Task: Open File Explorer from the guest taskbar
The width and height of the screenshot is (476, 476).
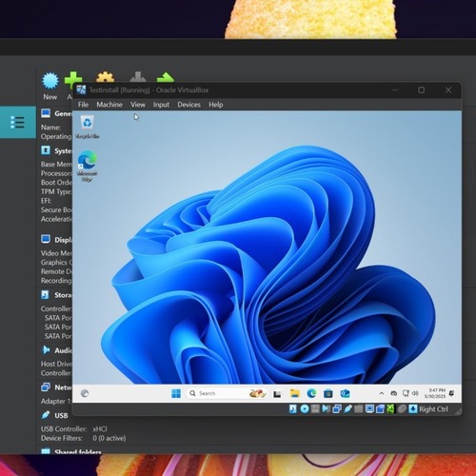Action: point(295,393)
